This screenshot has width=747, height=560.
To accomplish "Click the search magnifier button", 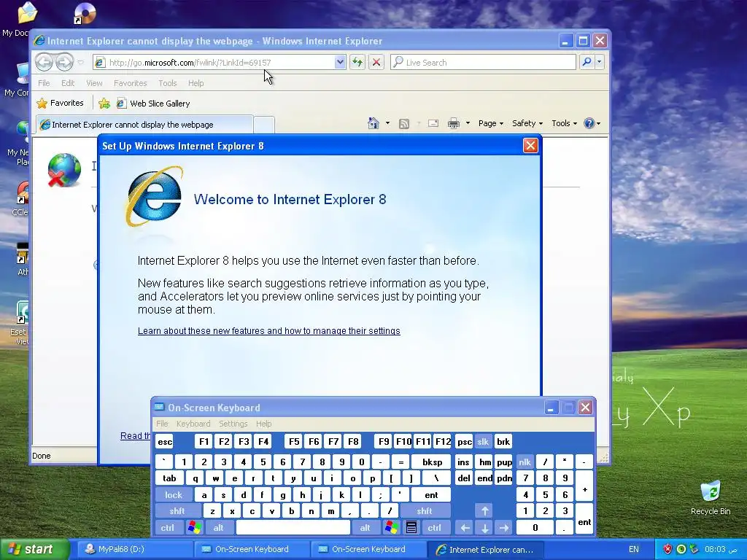I will (x=587, y=62).
